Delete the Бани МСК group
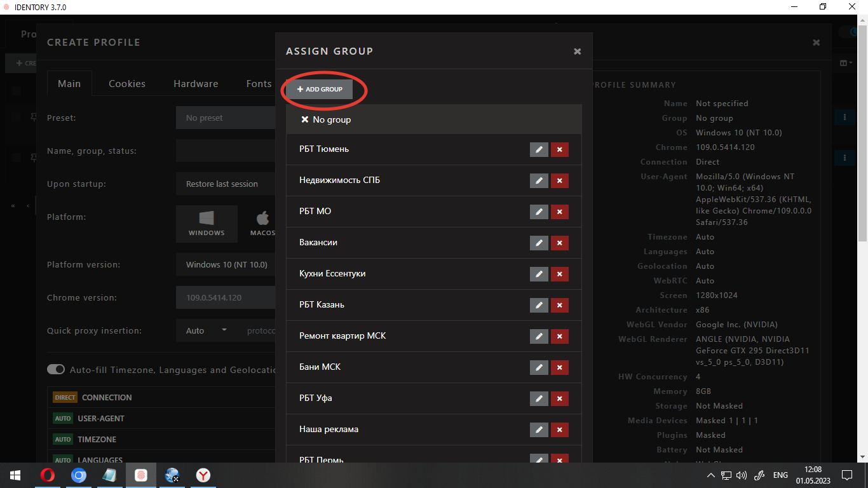Screen dimensions: 868x488 559,367
